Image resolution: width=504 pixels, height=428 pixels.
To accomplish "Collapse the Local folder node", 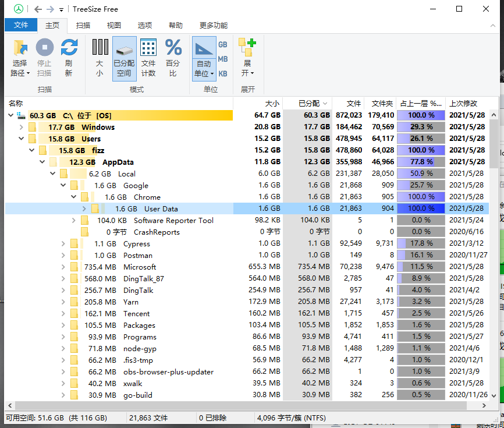I will 53,174.
